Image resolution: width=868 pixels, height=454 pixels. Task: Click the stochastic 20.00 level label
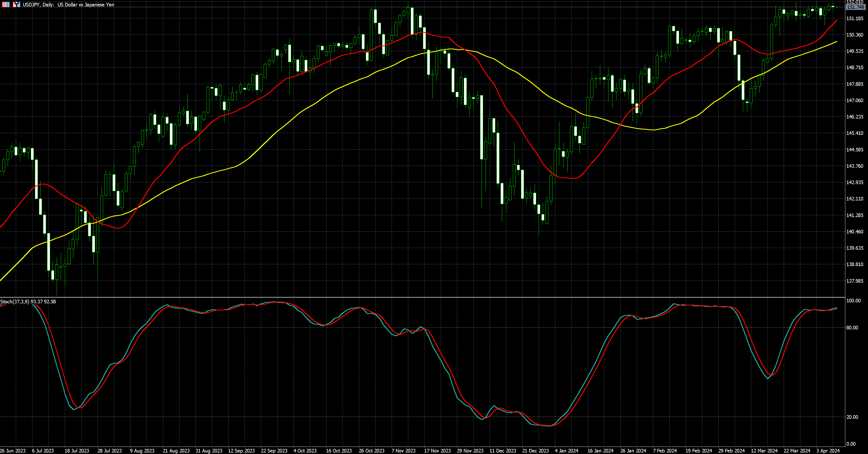[852, 417]
